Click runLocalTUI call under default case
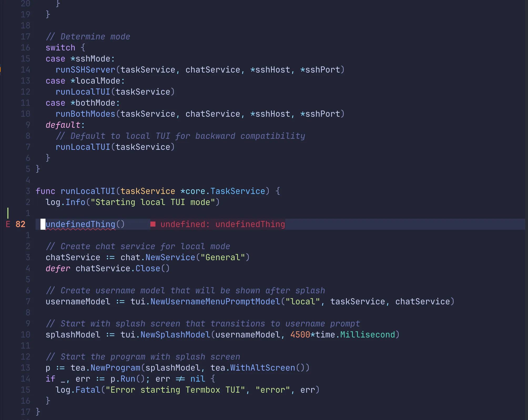Screen dimensions: 528x420 pyautogui.click(x=83, y=147)
